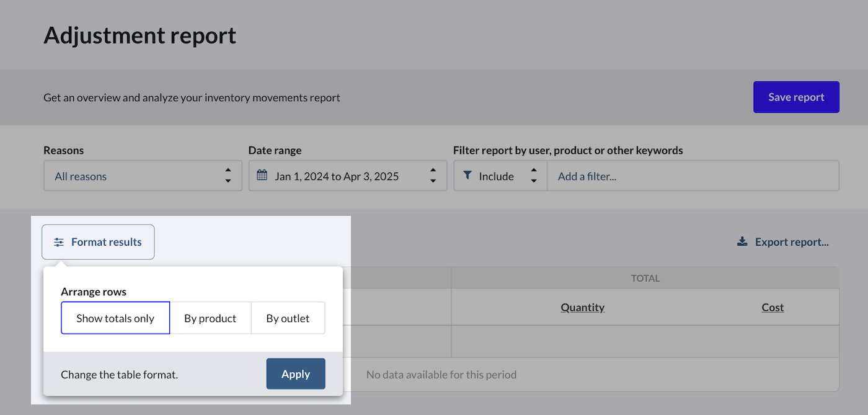Click the sliders icon on Format results
This screenshot has width=868, height=415.
point(59,243)
